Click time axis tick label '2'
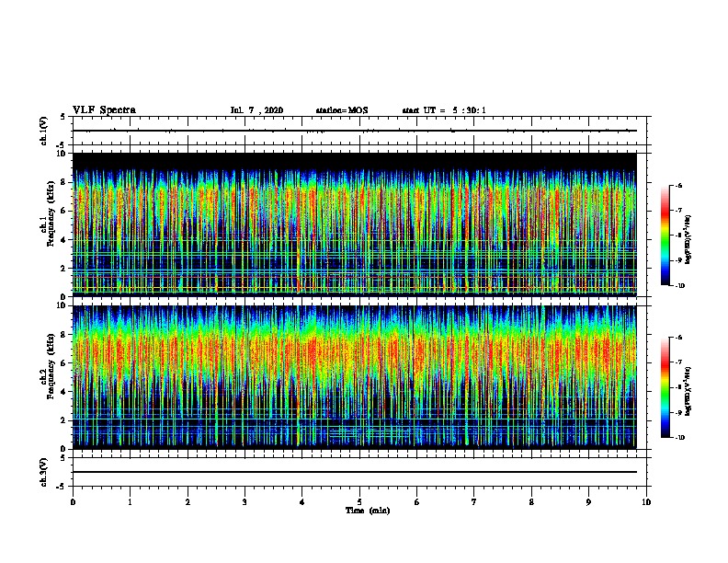 (188, 502)
